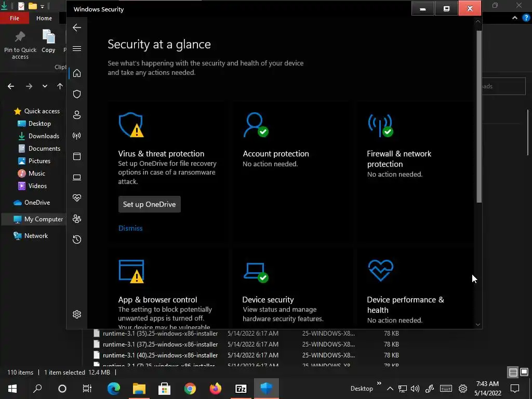Open Device performance & health sidebar icon

click(x=77, y=198)
